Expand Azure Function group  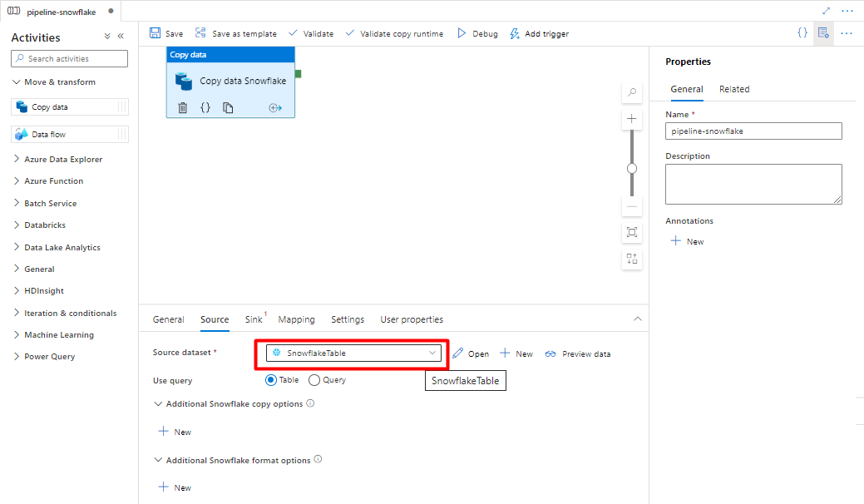coord(48,180)
